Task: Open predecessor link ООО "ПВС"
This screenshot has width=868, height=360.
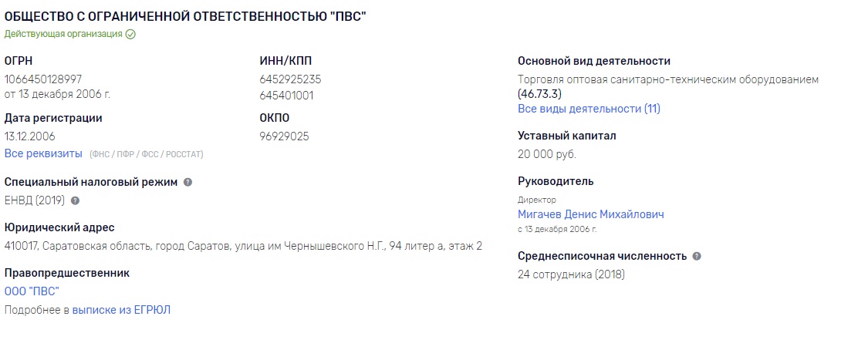Action: click(x=32, y=291)
